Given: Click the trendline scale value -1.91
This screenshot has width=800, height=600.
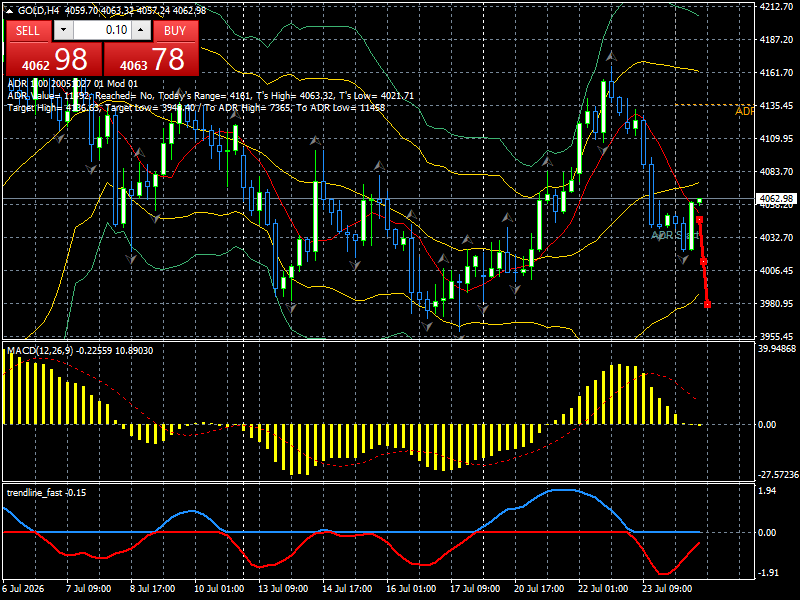Looking at the screenshot, I should click(768, 572).
